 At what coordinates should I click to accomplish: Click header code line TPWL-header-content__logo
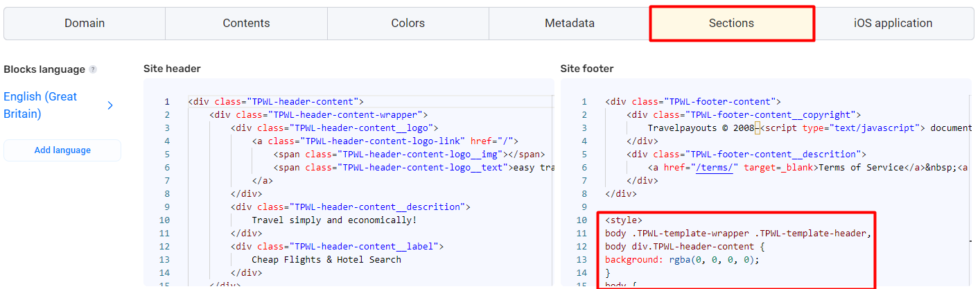point(335,128)
